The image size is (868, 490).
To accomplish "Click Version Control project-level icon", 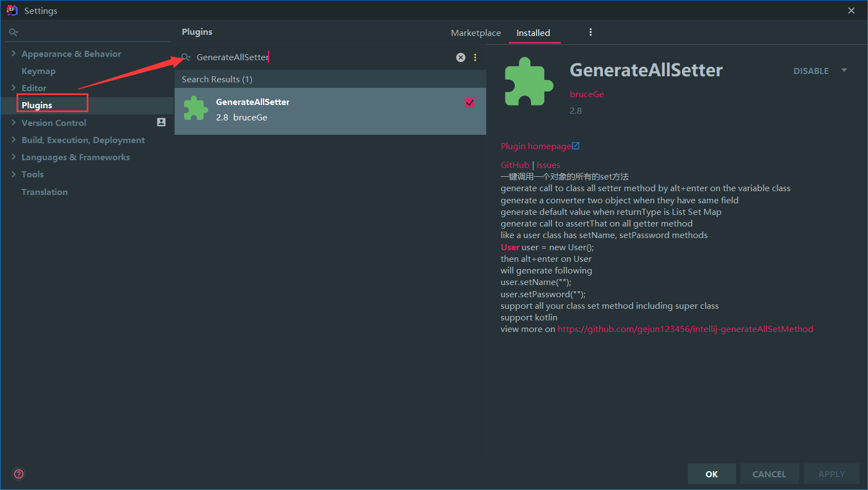I will [161, 122].
